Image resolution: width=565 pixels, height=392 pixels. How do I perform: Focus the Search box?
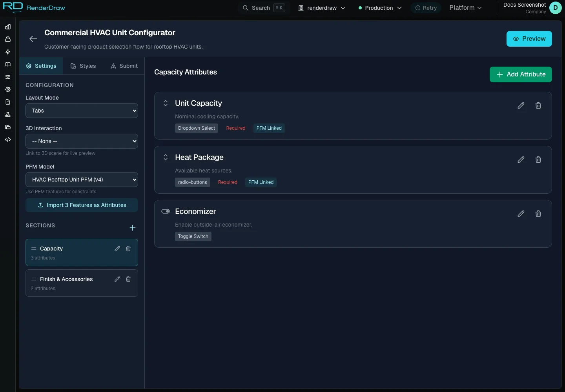click(264, 8)
